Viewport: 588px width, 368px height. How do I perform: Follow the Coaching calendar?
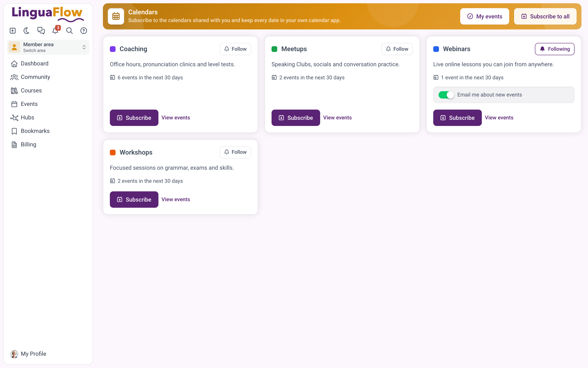[235, 49]
